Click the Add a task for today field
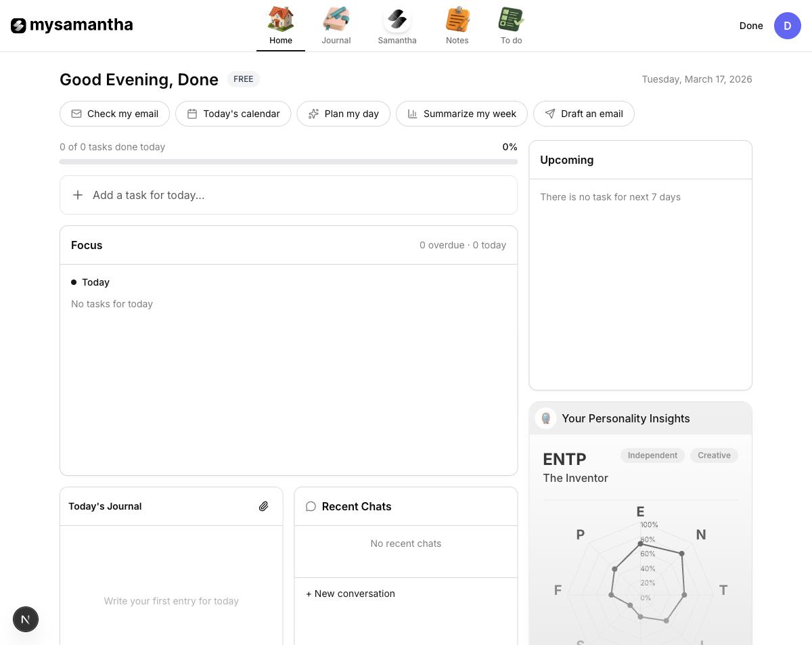Image resolution: width=812 pixels, height=645 pixels. [288, 195]
